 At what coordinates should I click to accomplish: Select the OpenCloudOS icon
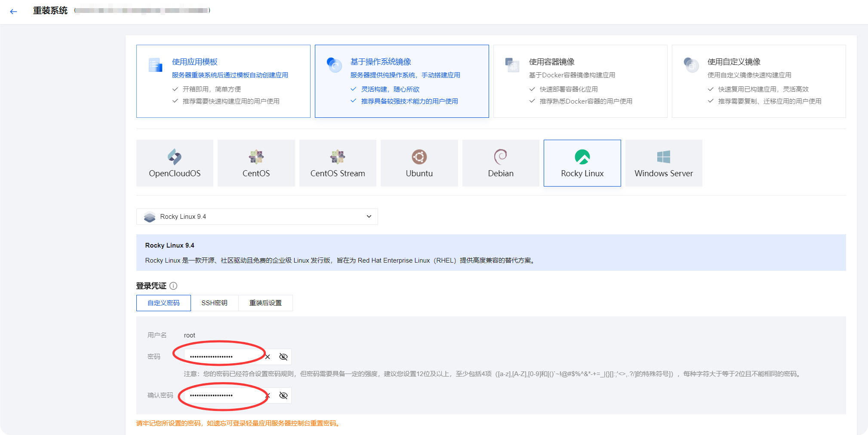(x=174, y=163)
